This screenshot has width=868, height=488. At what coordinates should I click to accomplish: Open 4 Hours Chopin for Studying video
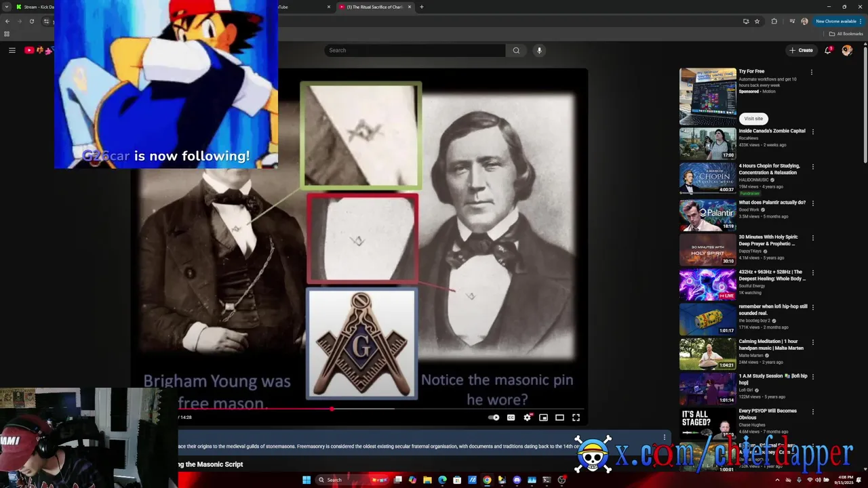point(708,178)
